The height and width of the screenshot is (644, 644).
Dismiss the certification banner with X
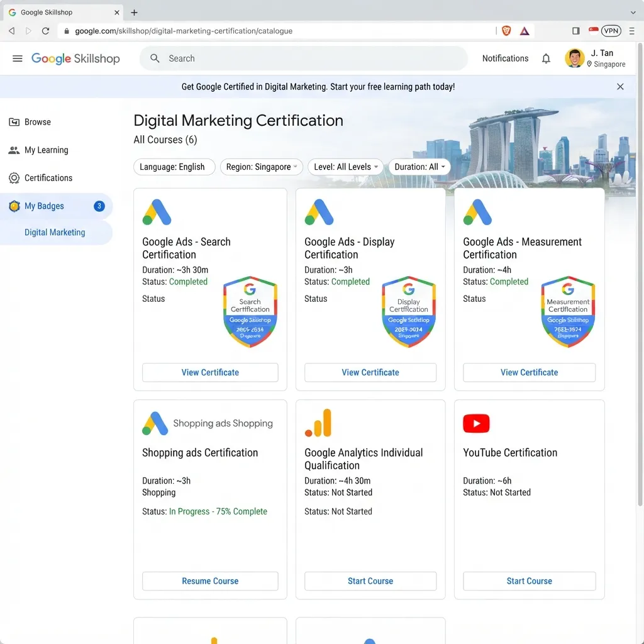click(620, 87)
